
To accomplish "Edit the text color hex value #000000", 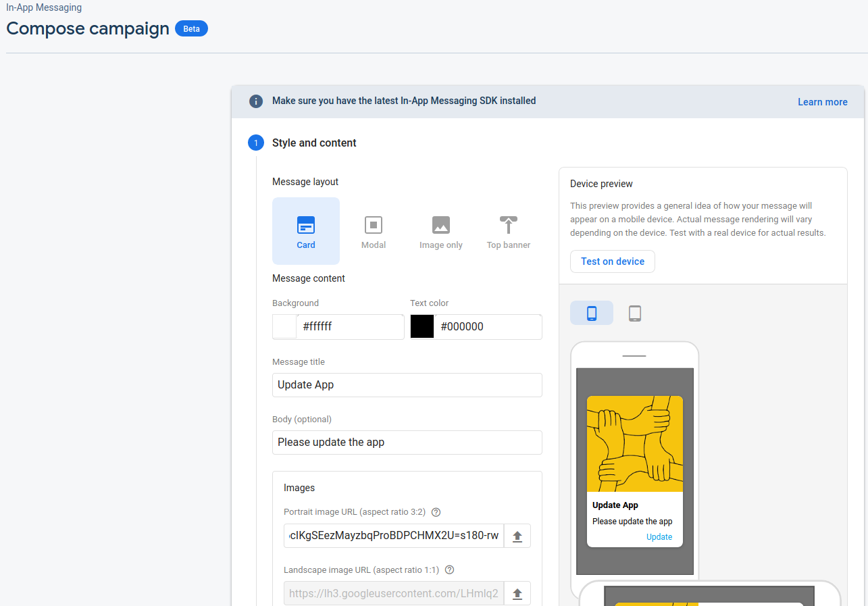I will 488,327.
